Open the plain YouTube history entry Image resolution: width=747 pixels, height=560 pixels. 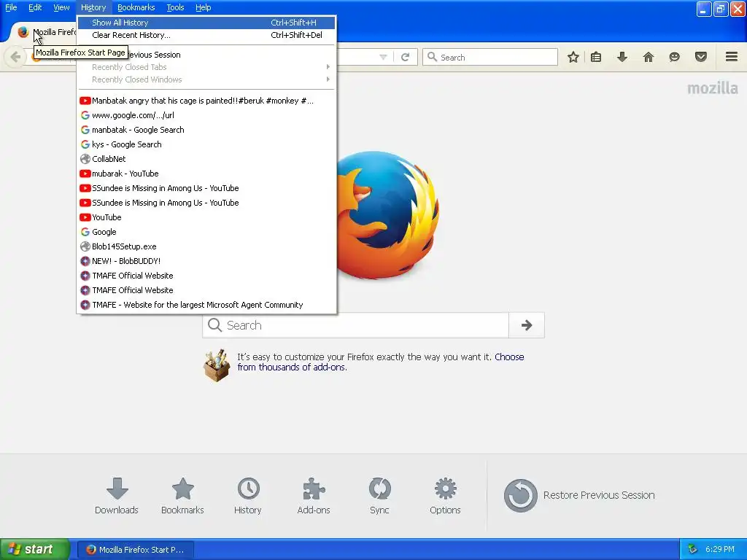point(206,217)
